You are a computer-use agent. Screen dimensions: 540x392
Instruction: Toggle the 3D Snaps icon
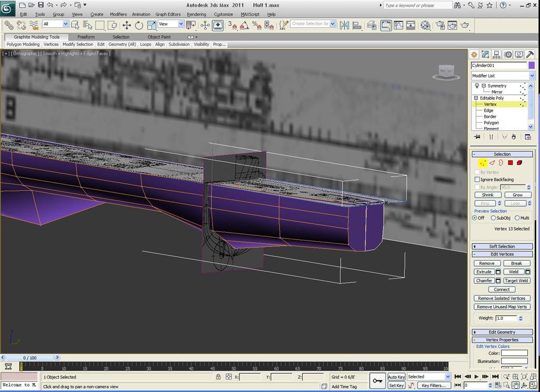pos(233,25)
